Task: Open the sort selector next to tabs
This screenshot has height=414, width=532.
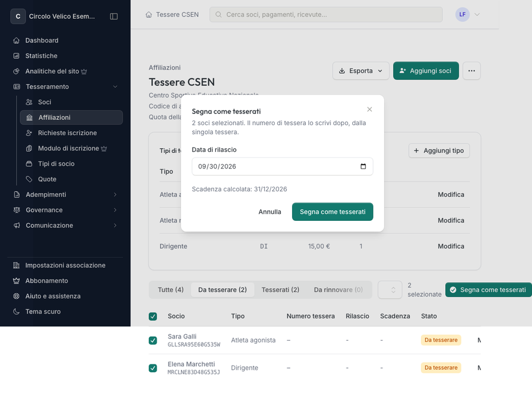Action: [x=390, y=290]
